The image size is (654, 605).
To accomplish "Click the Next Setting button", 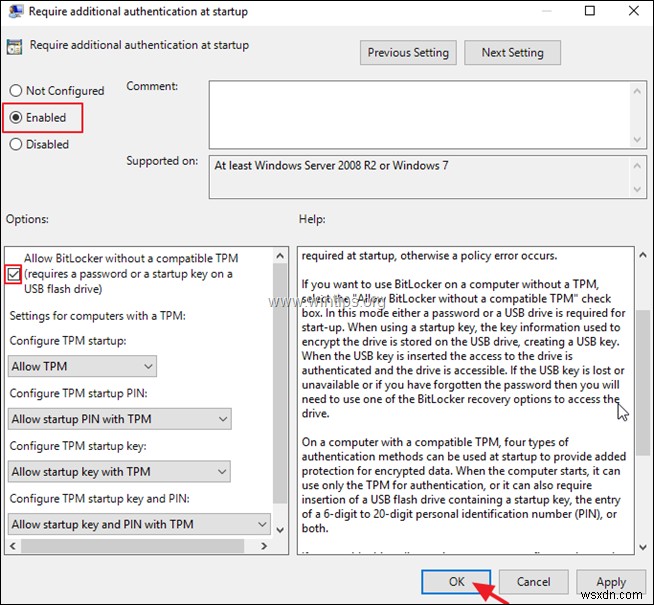I will pyautogui.click(x=512, y=53).
